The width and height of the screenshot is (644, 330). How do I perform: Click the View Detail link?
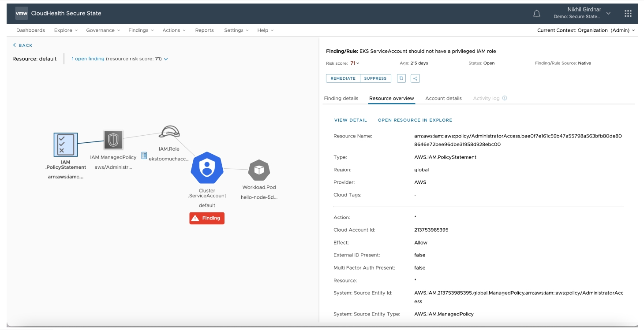(351, 120)
